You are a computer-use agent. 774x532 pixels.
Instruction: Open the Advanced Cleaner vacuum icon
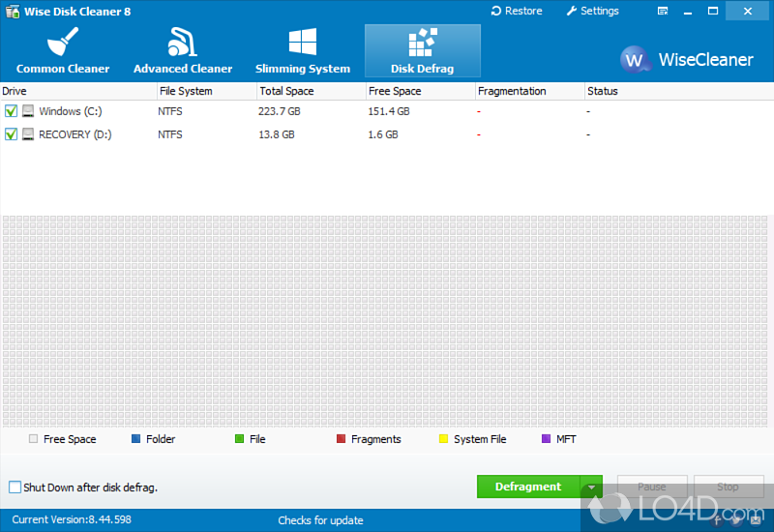pos(182,42)
